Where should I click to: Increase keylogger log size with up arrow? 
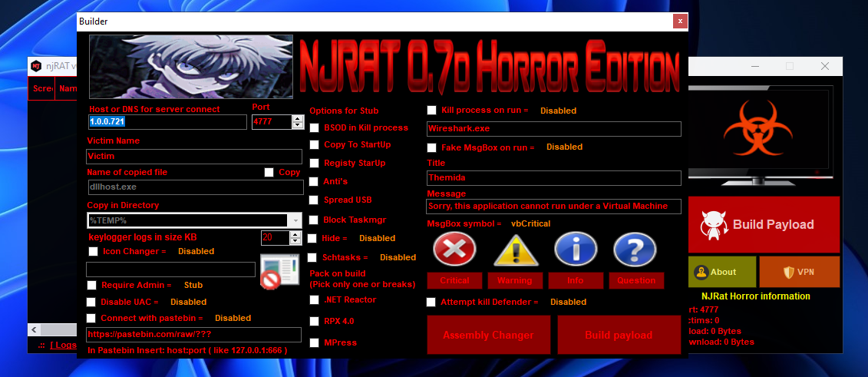coord(295,234)
